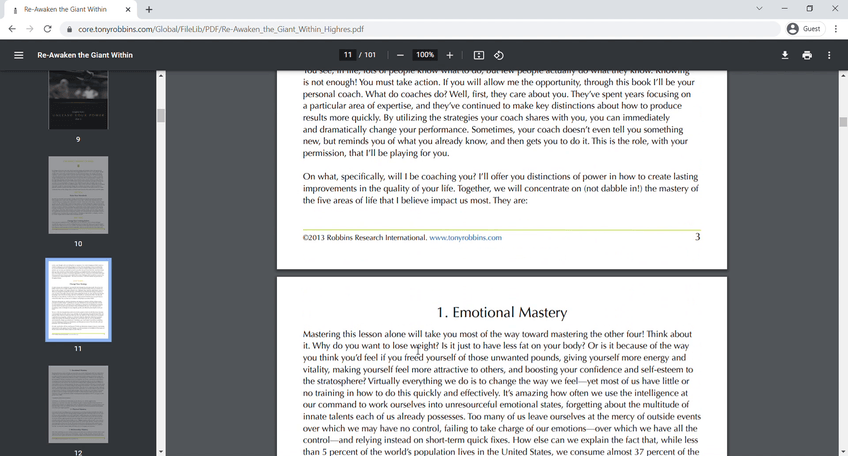The width and height of the screenshot is (848, 456).
Task: Open the www.tonyrobbins.com link
Action: 465,238
